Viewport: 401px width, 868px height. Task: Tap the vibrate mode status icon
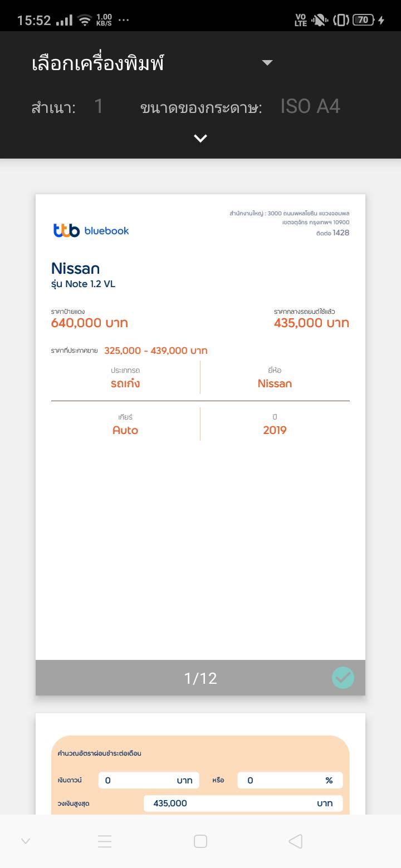[341, 21]
